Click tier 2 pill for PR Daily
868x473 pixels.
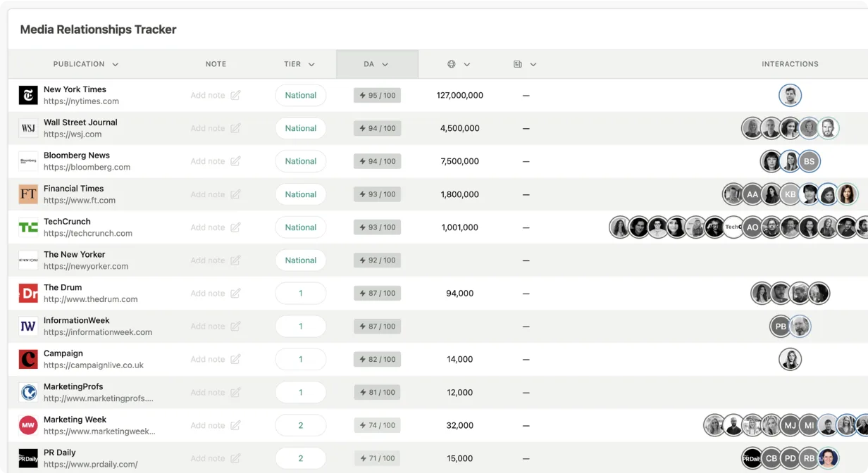point(301,458)
